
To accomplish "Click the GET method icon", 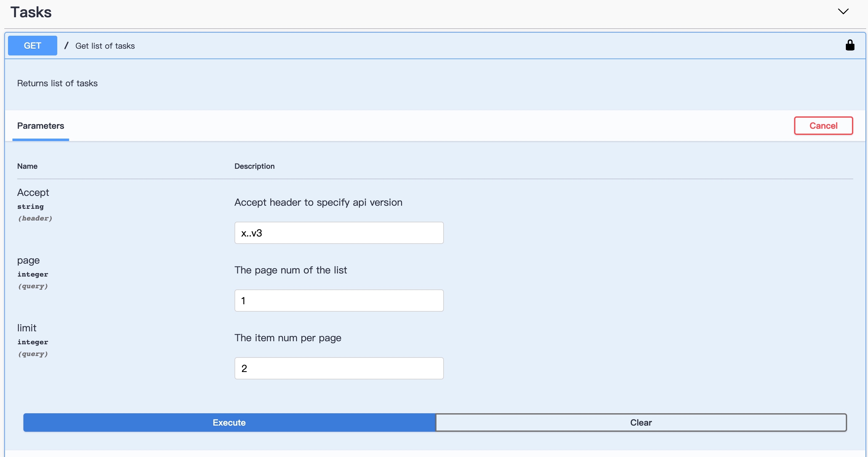I will (32, 46).
